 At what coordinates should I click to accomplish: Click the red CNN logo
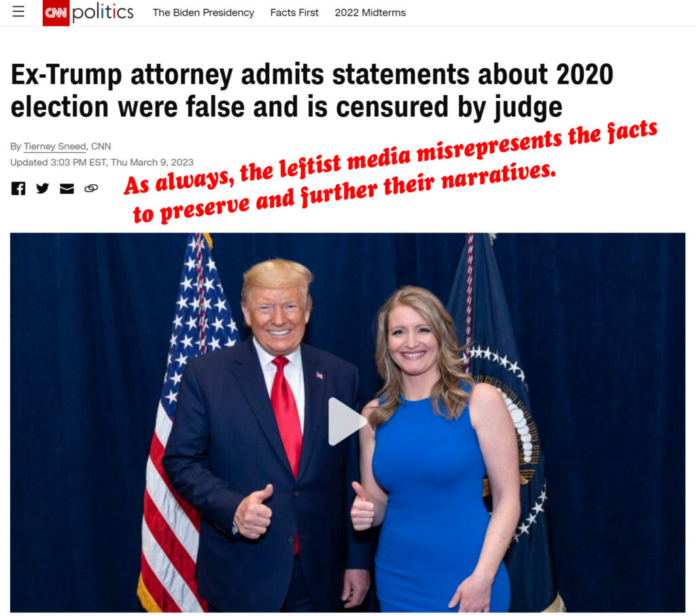coord(56,13)
